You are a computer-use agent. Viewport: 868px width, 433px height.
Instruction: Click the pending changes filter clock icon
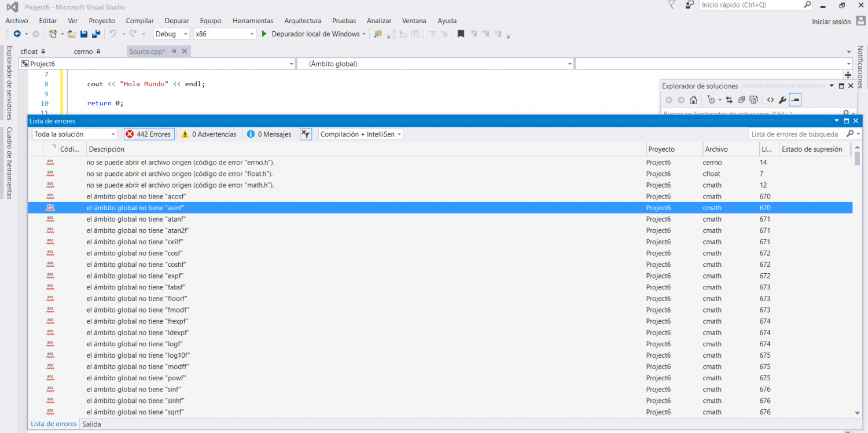(x=711, y=100)
